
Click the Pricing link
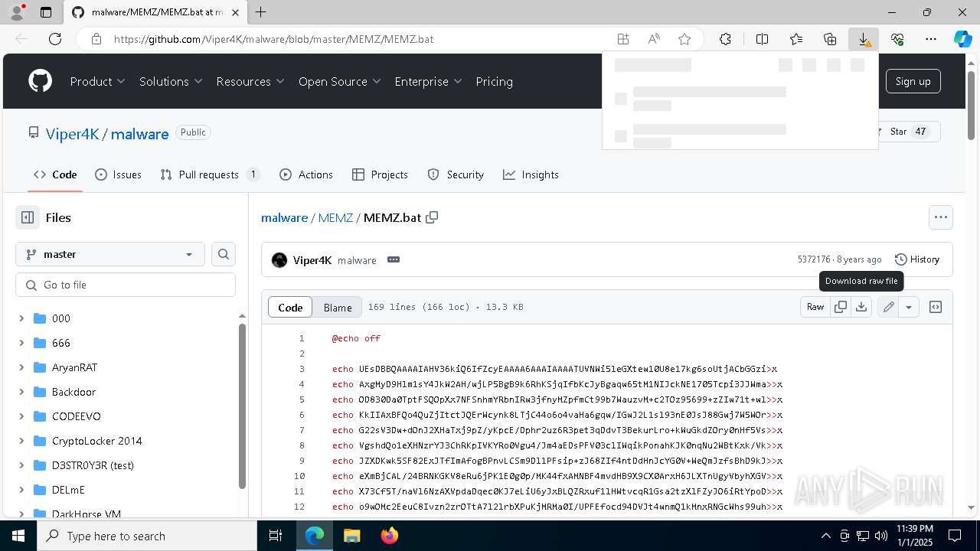pyautogui.click(x=494, y=81)
